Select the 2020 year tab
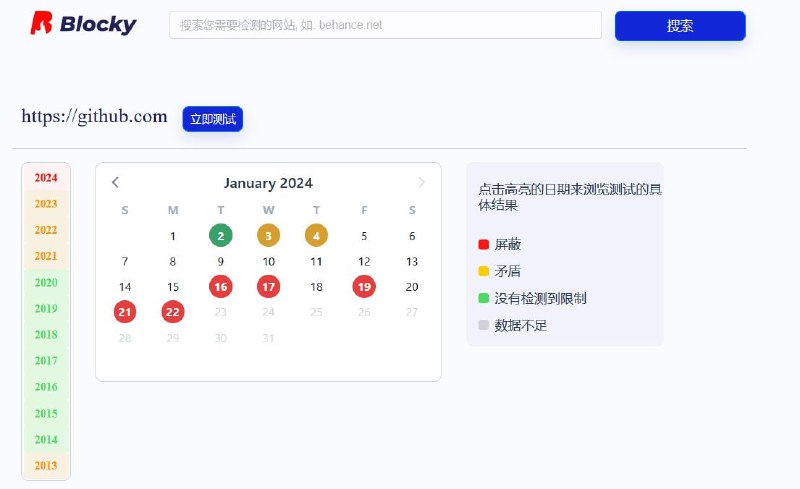 [46, 282]
